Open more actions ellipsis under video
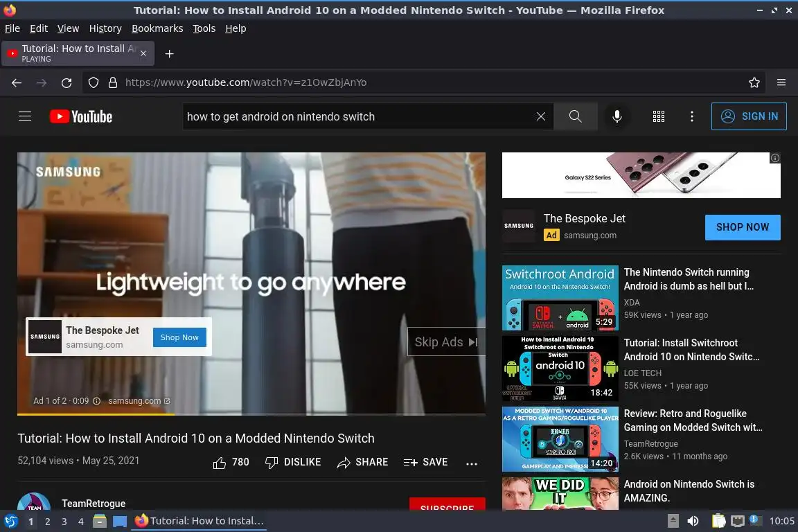Viewport: 798px width, 532px height. (x=472, y=463)
